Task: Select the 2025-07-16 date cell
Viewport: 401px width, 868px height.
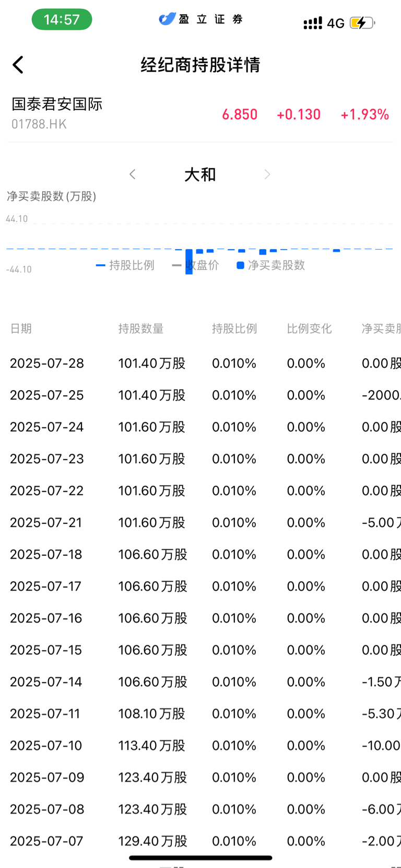Action: coord(46,618)
